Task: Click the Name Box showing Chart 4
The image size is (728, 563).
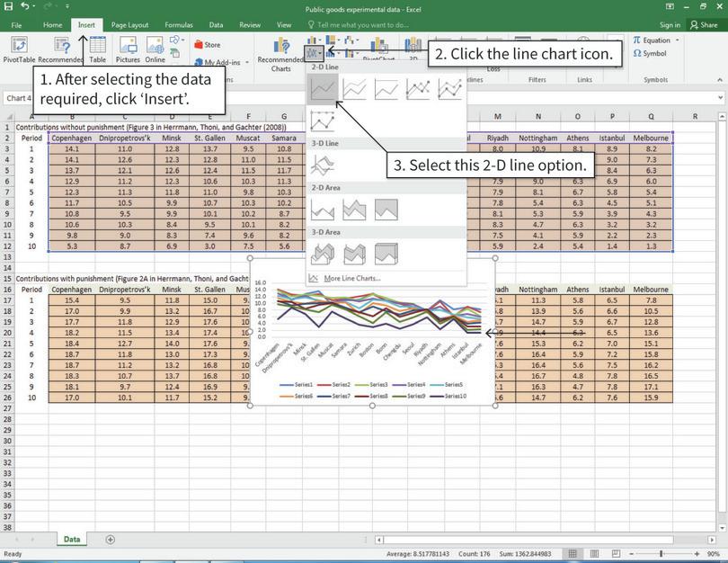Action: point(19,98)
